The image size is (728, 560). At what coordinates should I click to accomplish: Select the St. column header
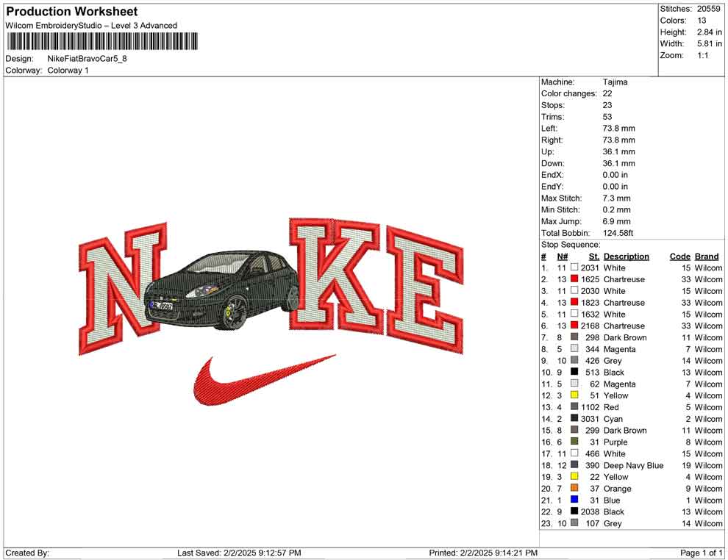pos(594,256)
